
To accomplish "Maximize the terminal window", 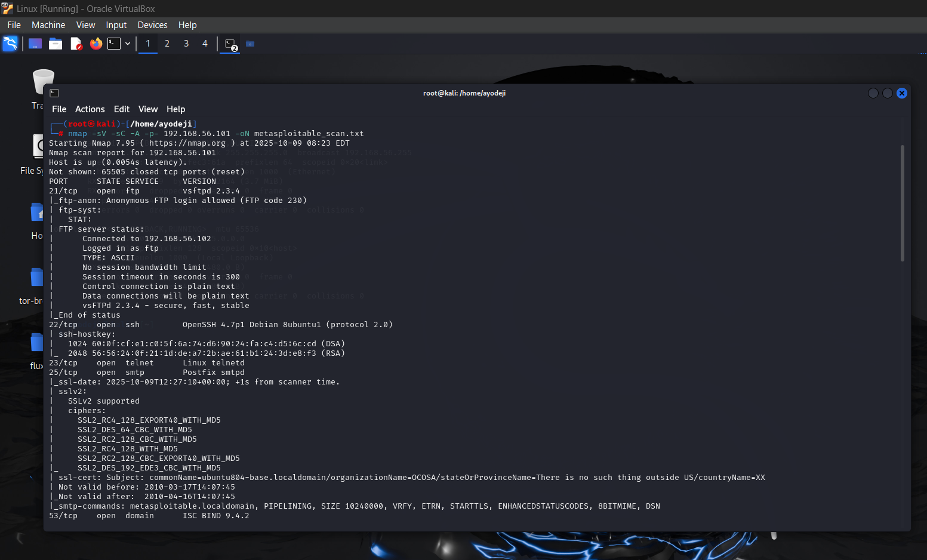I will pos(888,93).
